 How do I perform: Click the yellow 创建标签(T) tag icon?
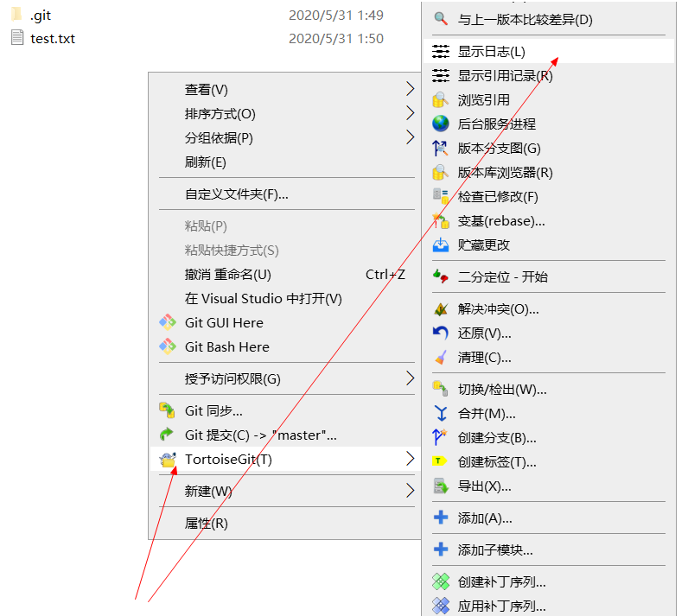point(440,461)
